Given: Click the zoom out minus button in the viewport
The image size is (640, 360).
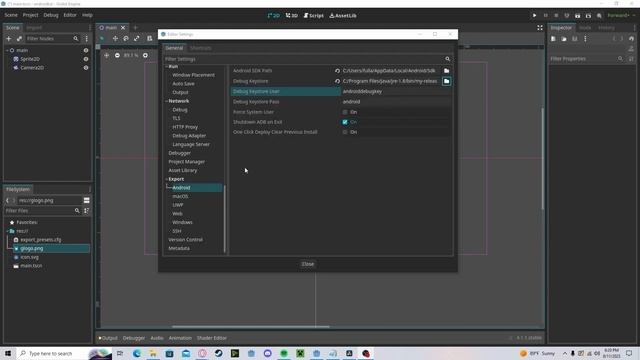Looking at the screenshot, I should click(x=117, y=55).
